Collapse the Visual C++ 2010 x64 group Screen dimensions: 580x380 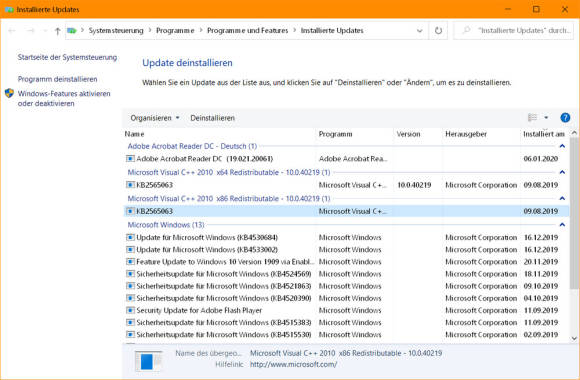[x=562, y=172]
